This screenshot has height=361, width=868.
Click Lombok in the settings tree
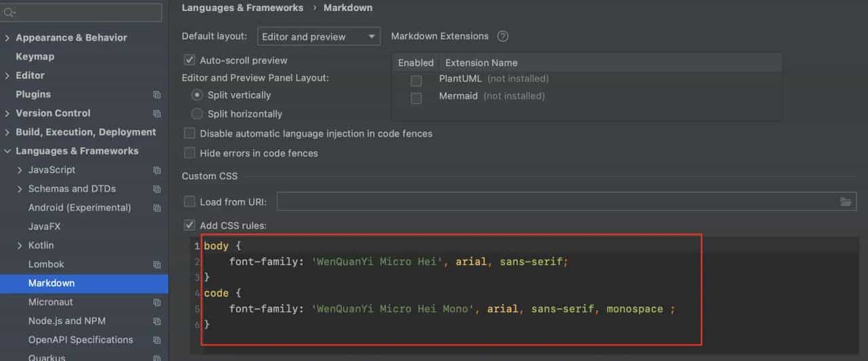46,264
